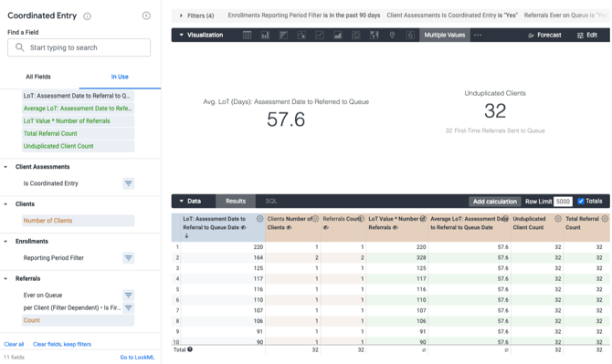Select the Number of Clients field
Viewport: 612px width, 364px height.
tap(78, 221)
